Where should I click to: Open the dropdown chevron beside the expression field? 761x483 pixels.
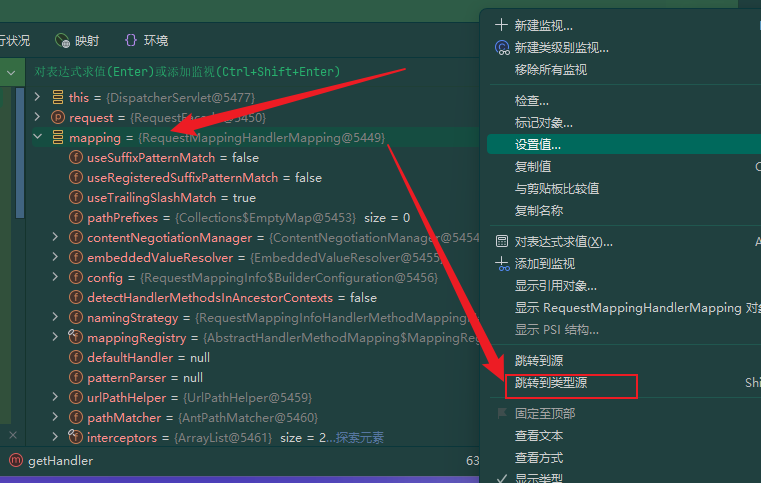tap(11, 73)
